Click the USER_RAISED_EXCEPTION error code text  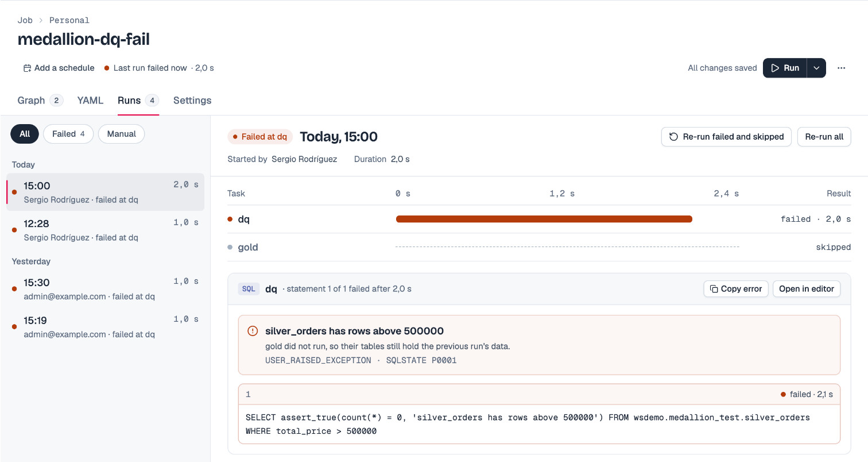click(318, 360)
